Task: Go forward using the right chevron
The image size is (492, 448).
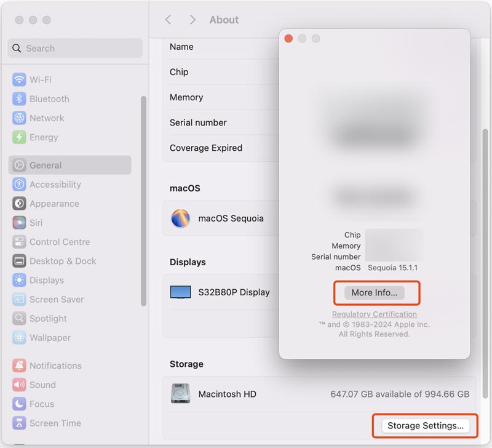Action: (x=192, y=20)
